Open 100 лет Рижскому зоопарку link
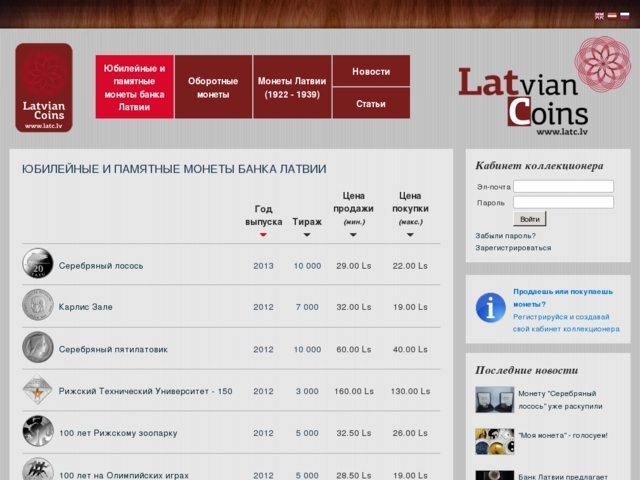Image resolution: width=640 pixels, height=480 pixels. click(x=118, y=433)
